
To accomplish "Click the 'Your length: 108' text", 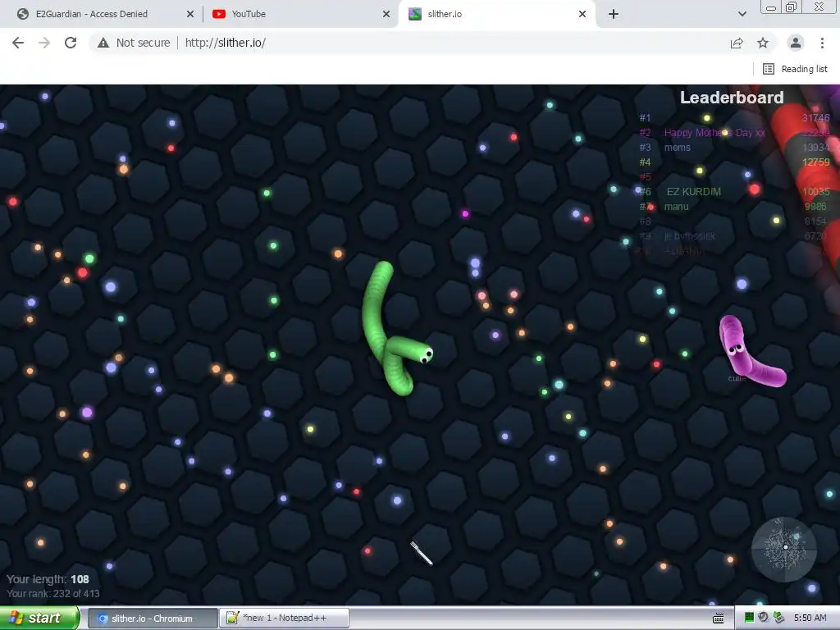I will click(48, 579).
